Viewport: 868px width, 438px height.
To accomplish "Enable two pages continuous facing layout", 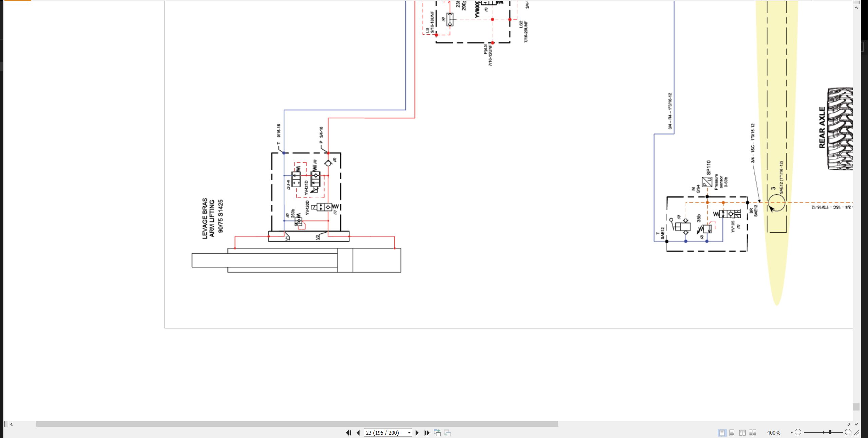I will point(752,433).
